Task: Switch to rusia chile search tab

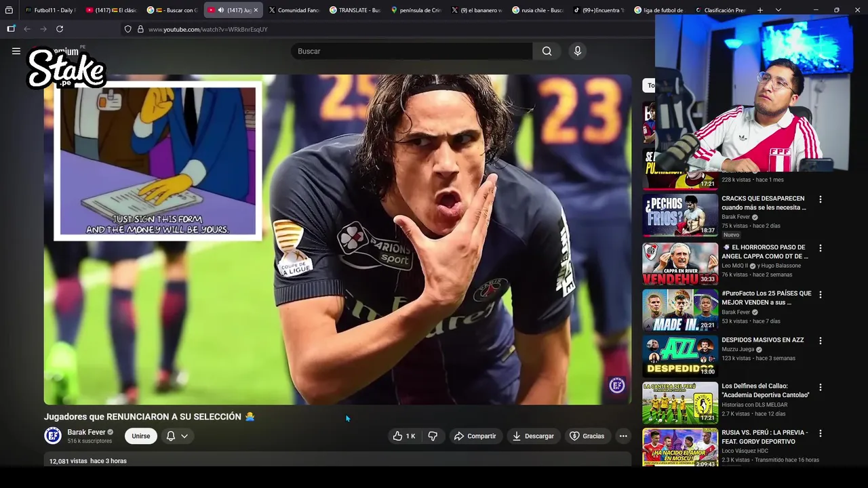Action: [x=538, y=10]
